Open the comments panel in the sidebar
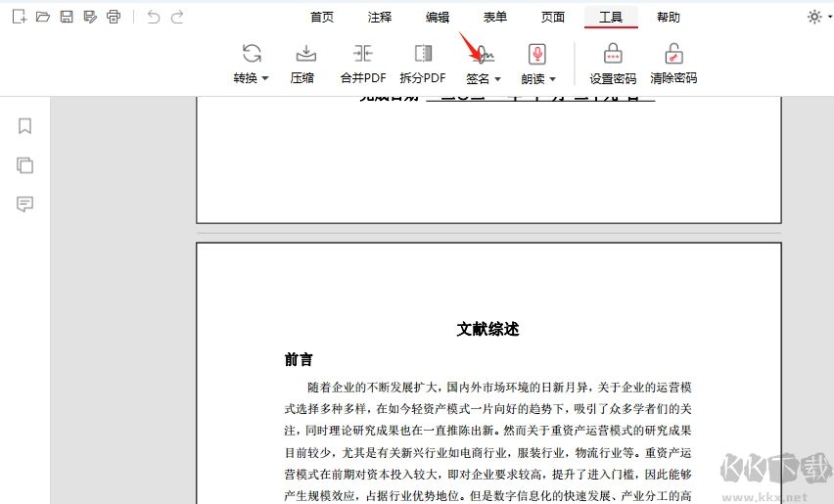This screenshot has width=834, height=504. [x=24, y=205]
